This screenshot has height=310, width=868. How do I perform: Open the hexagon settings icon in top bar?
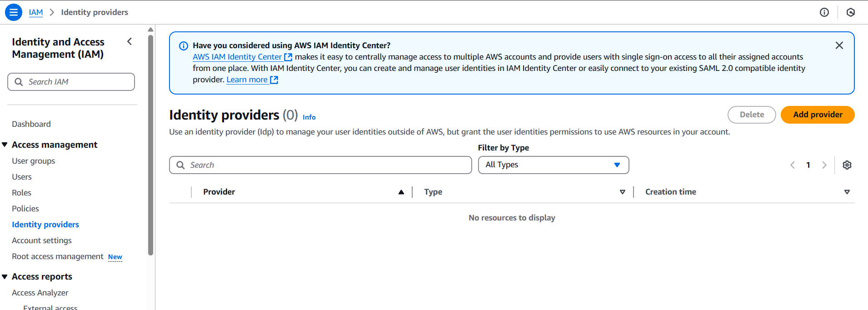pyautogui.click(x=851, y=12)
